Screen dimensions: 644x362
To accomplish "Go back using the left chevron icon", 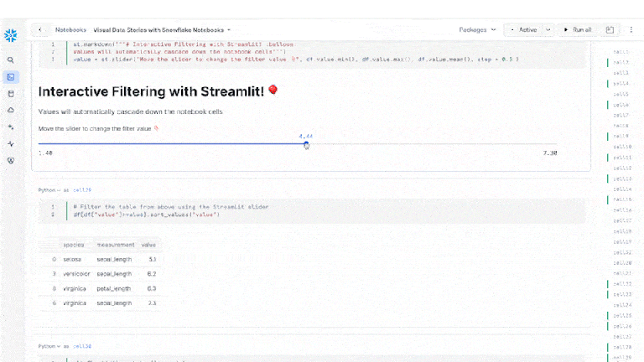I will coord(40,29).
